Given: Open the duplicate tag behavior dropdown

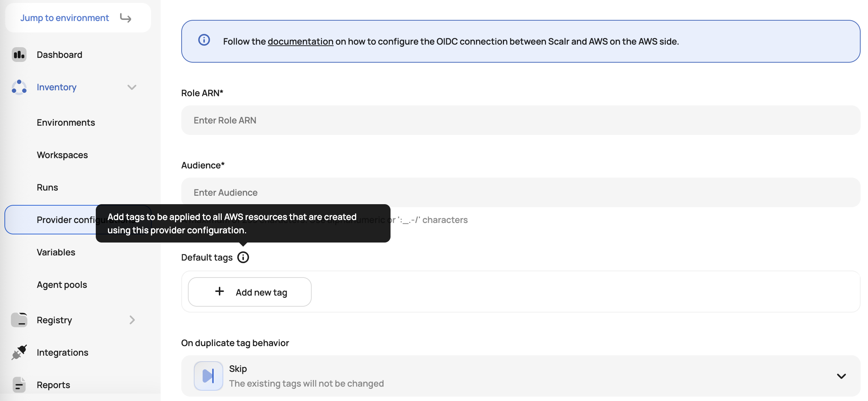Looking at the screenshot, I should click(521, 376).
